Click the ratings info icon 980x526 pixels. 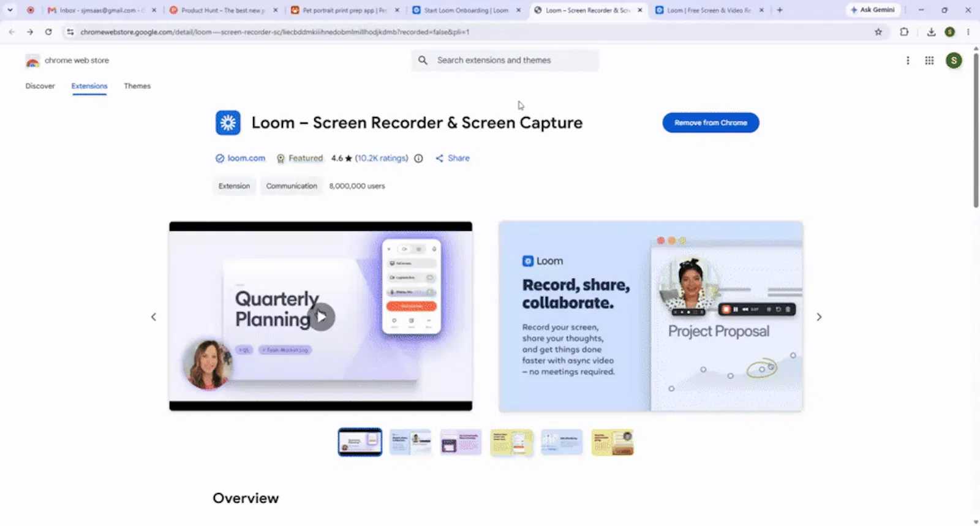pos(418,158)
